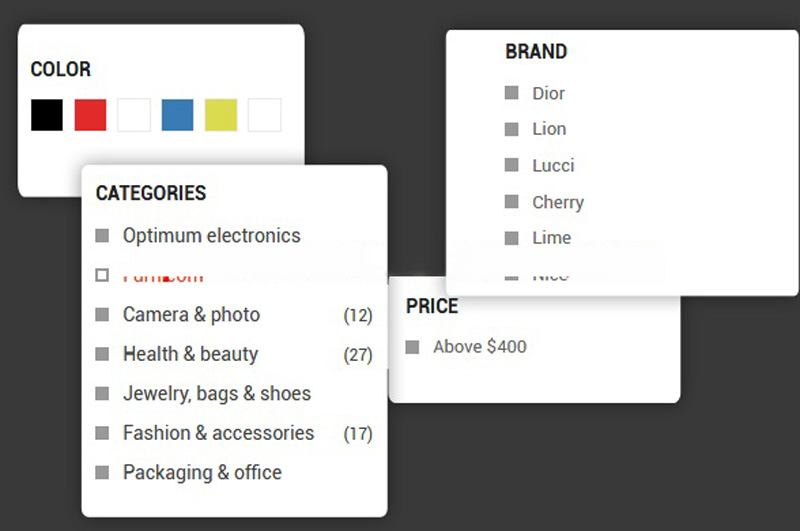Toggle the Fashion & accessories checkbox

[102, 433]
